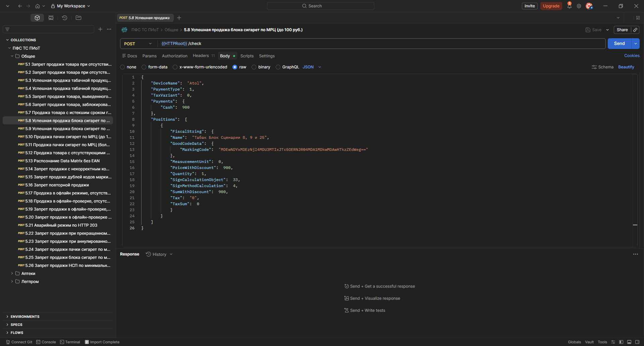Image resolution: width=644 pixels, height=346 pixels.
Task: Click the plus icon to create a collection
Action: coord(100,29)
